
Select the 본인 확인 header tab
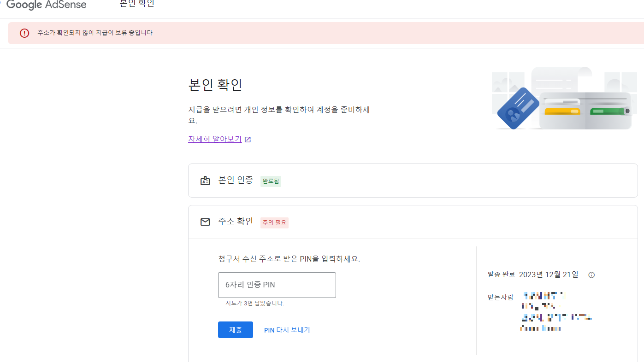coord(136,5)
